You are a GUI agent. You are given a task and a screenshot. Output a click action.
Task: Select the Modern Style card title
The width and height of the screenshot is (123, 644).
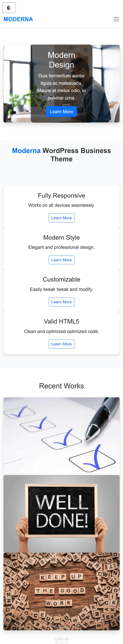point(62,237)
